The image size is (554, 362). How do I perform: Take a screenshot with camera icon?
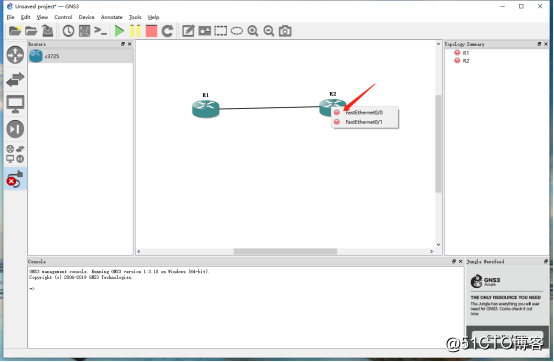pos(285,31)
